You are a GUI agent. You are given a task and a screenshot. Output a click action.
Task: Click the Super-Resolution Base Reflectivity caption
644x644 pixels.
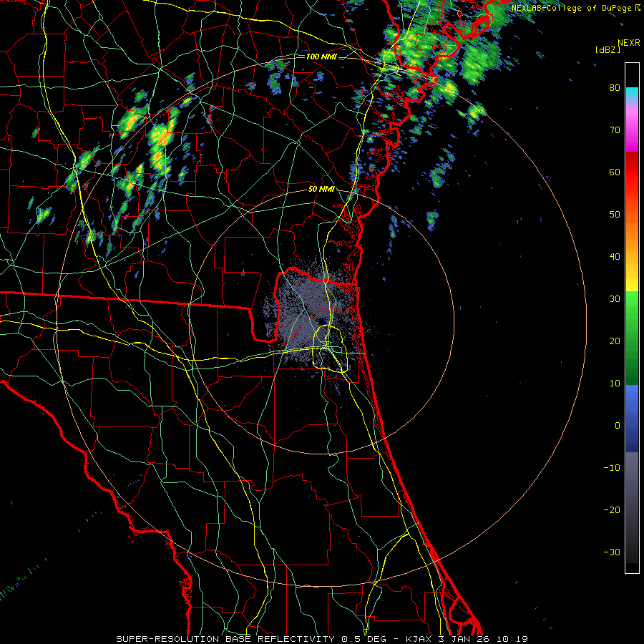[x=321, y=639]
